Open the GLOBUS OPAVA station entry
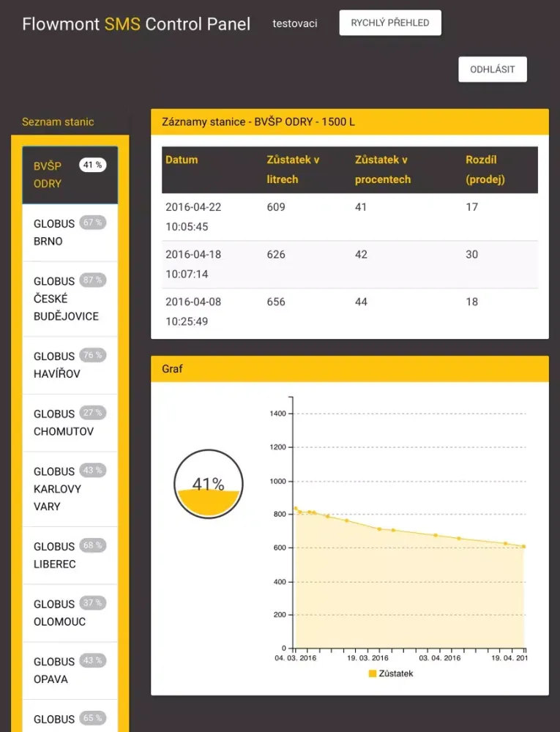Screen dimensions: 560x732 pos(70,671)
